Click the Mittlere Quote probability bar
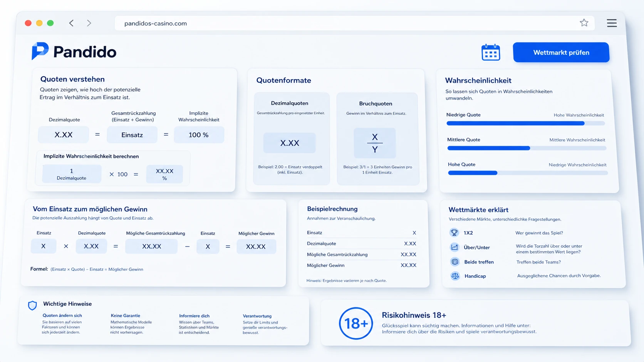This screenshot has width=644, height=362. 527,148
